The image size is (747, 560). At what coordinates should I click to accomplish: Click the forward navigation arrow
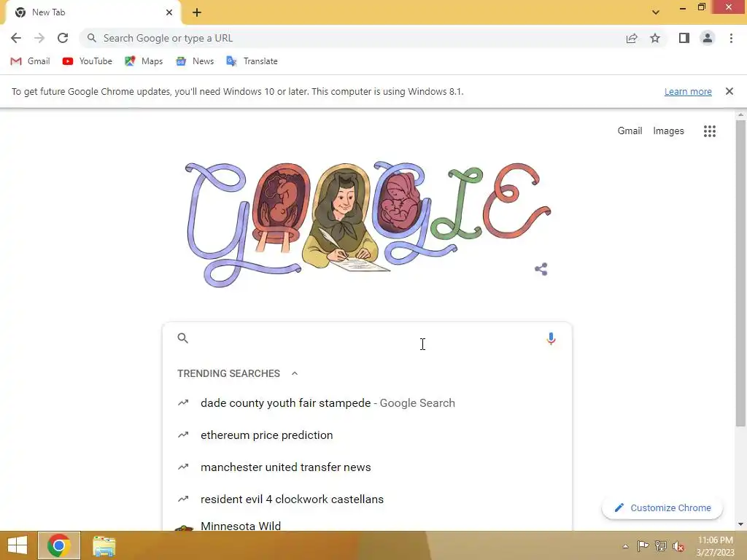click(x=39, y=38)
